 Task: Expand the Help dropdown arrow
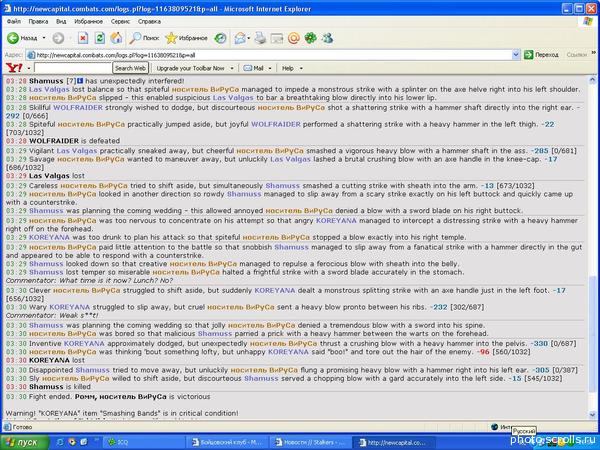point(301,68)
